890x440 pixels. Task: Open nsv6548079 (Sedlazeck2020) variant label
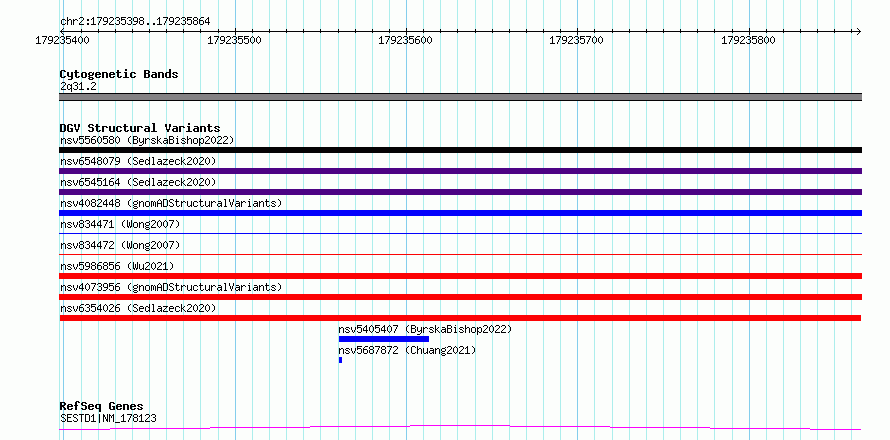pos(138,161)
